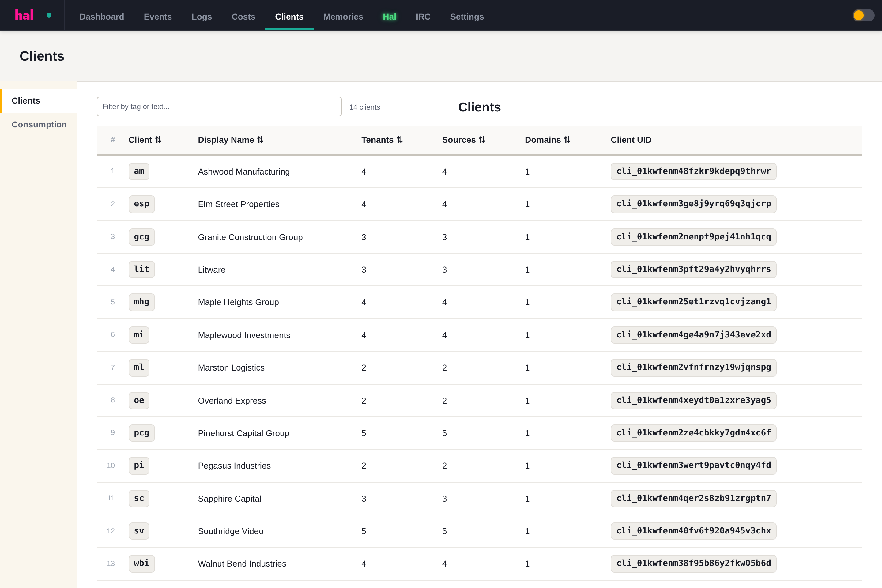The image size is (882, 588).
Task: Sort by Client column
Action: pos(145,140)
